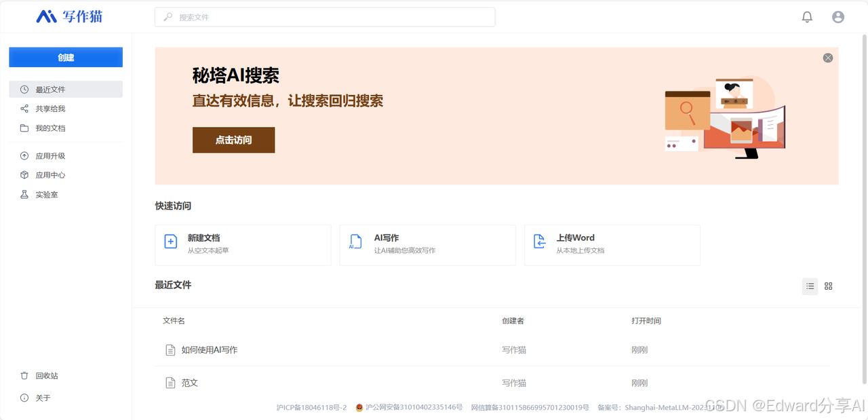Click the 打开时间 column header
The image size is (868, 420).
646,321
